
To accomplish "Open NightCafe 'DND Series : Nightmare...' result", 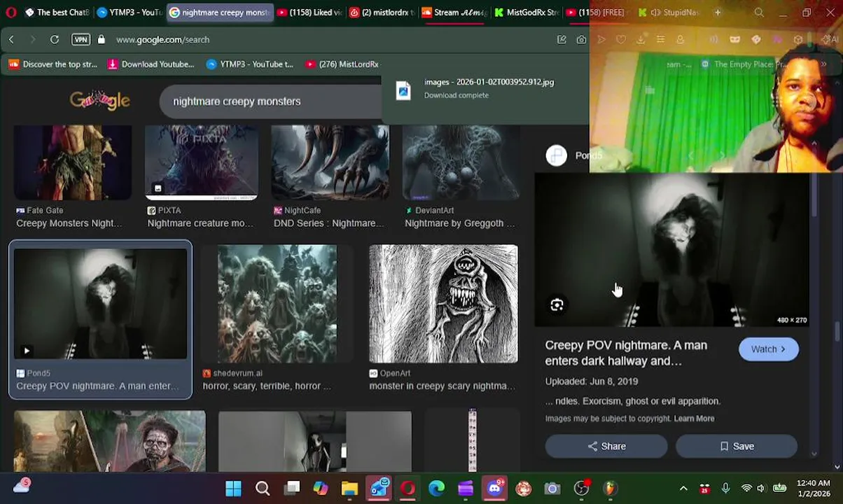I will coord(330,178).
